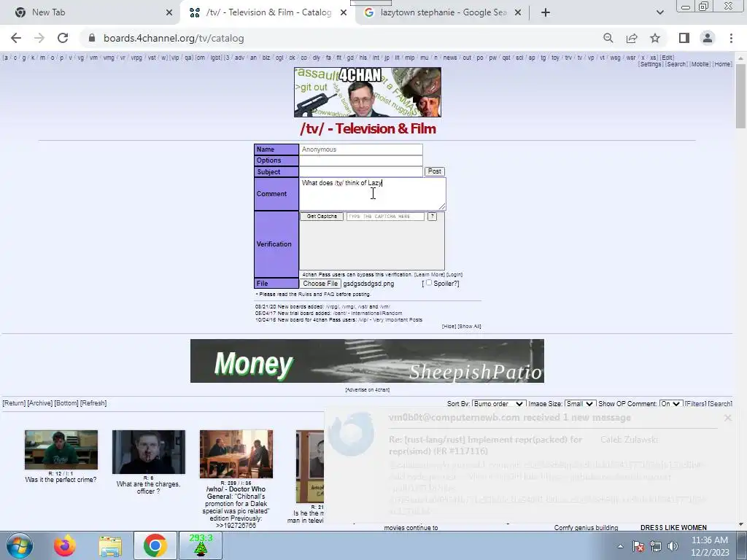Click the page vertical scrollbar thumb
The image size is (747, 560).
(x=741, y=96)
